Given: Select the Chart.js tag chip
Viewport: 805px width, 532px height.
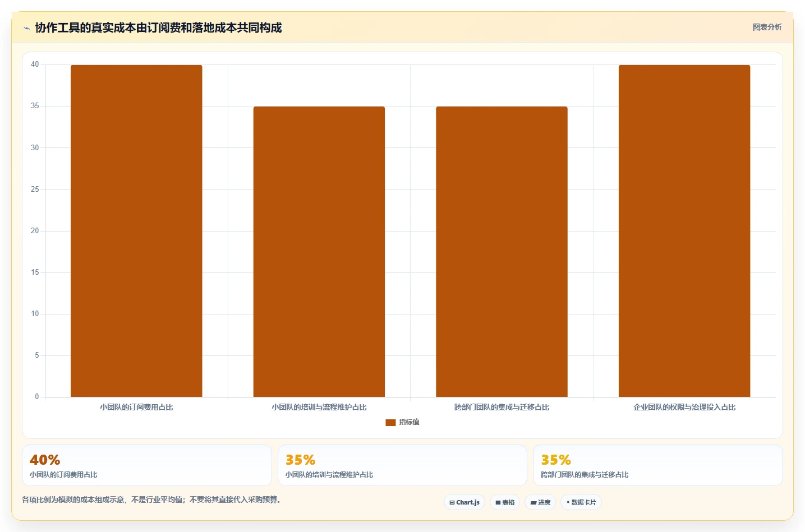Looking at the screenshot, I should (x=464, y=502).
